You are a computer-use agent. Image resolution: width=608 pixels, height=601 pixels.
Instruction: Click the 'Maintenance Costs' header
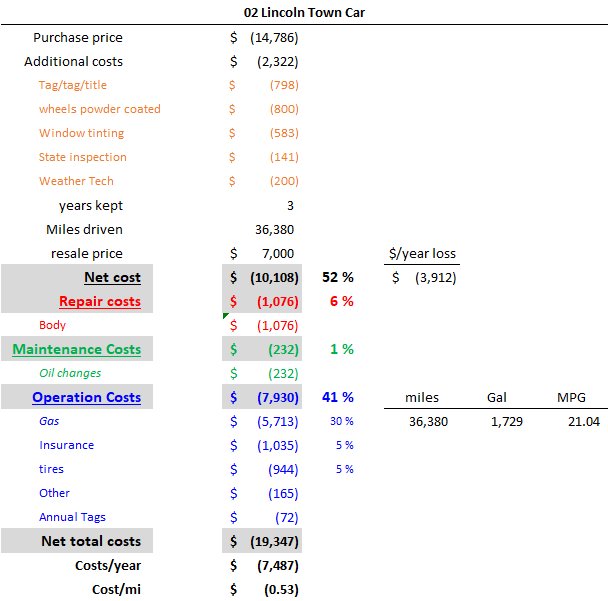77,349
